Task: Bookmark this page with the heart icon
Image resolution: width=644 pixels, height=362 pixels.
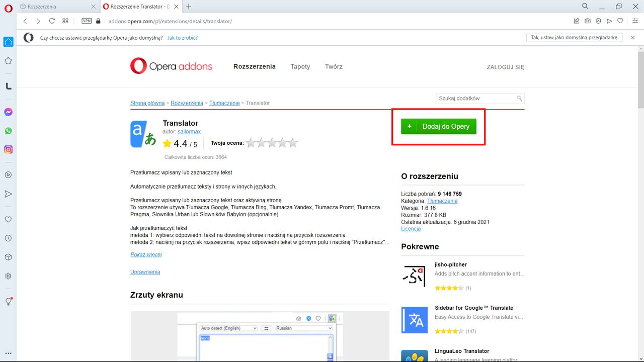Action: [620, 21]
